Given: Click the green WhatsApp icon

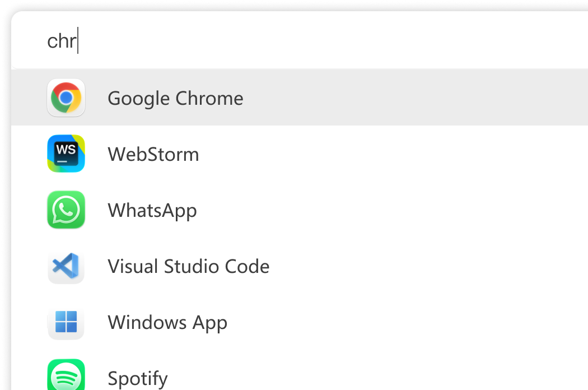Looking at the screenshot, I should point(66,210).
